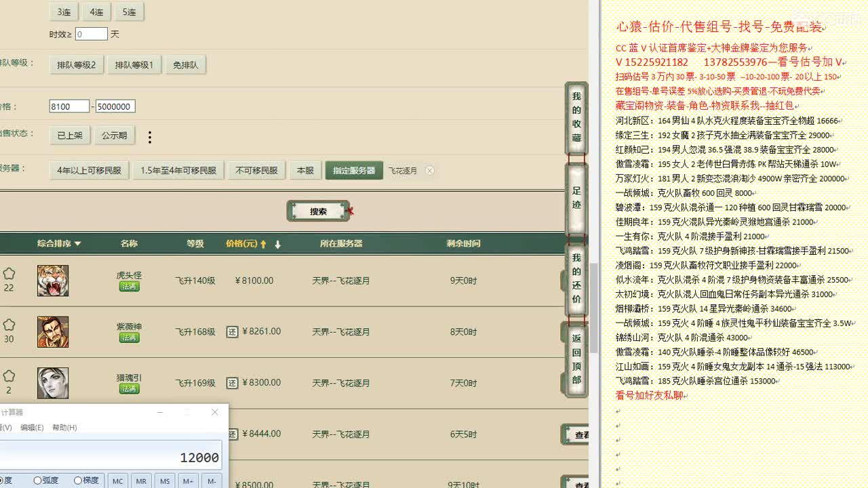This screenshot has width=868, height=488.
Task: Open the 综合排序 sort dropdown
Action: (59, 243)
